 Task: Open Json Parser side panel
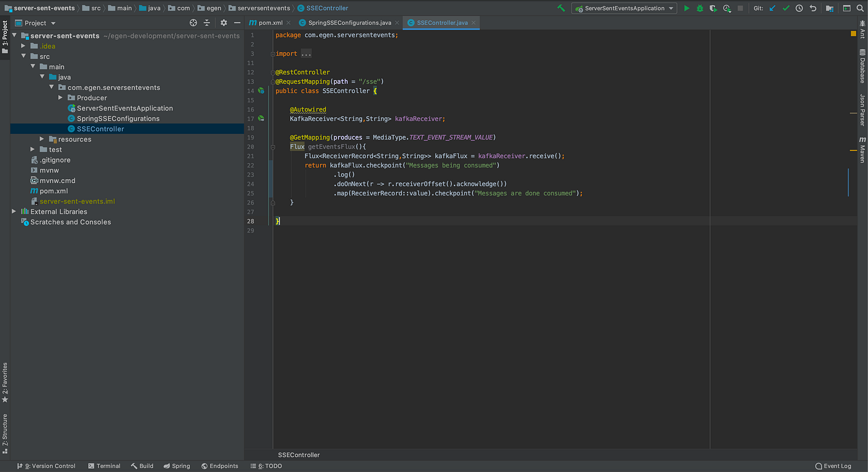pyautogui.click(x=862, y=110)
